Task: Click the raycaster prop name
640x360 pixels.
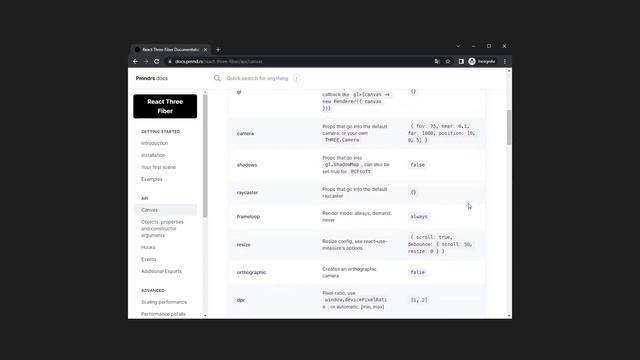Action: [247, 192]
